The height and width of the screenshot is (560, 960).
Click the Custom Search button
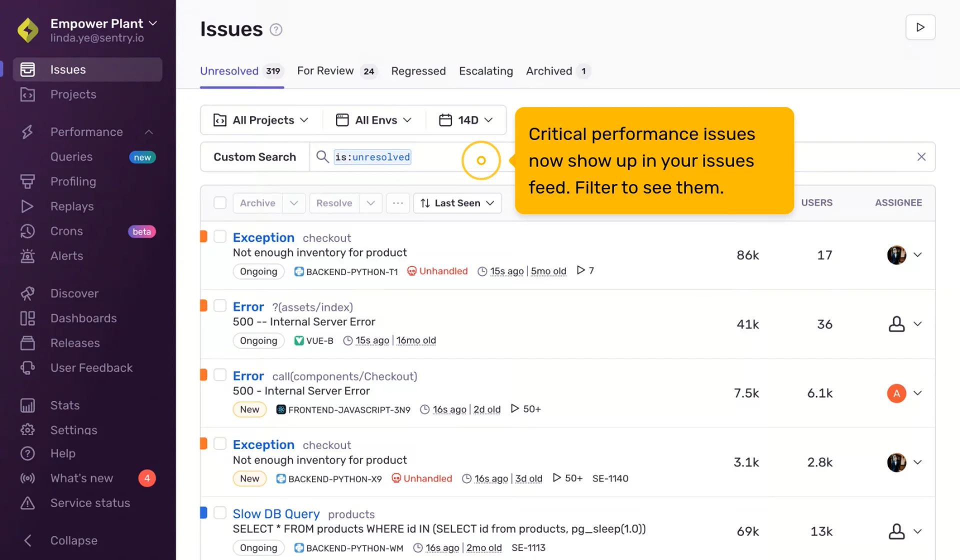click(x=255, y=157)
